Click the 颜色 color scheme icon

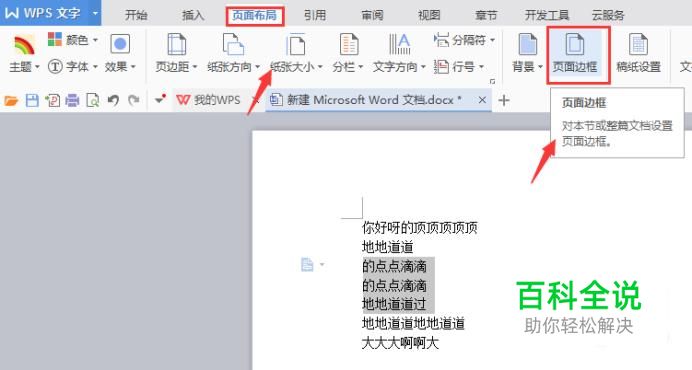(55, 39)
